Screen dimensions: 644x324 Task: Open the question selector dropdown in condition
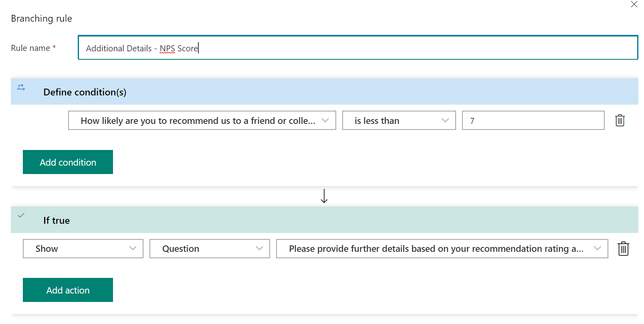pos(202,120)
